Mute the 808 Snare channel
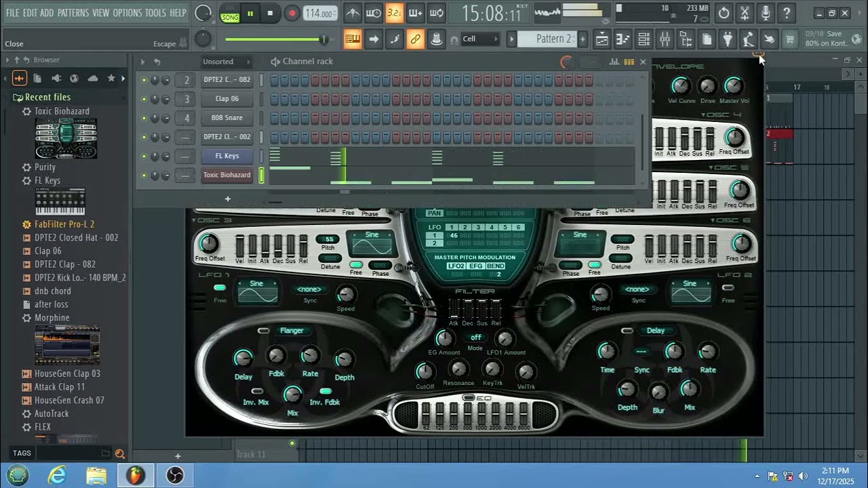Screen dimensions: 868x488 click(x=144, y=118)
